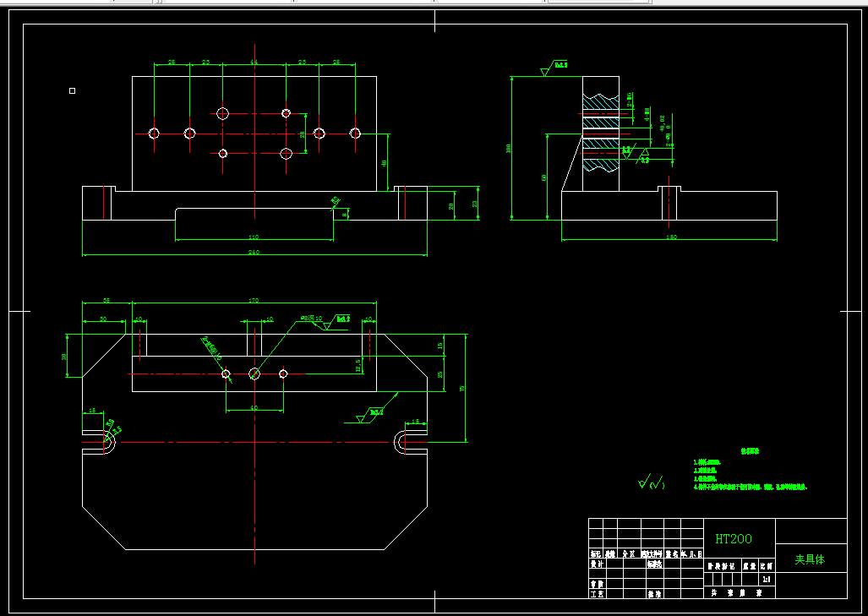Select the HT200 material text in title block
Image resolution: width=868 pixels, height=616 pixels.
point(734,538)
